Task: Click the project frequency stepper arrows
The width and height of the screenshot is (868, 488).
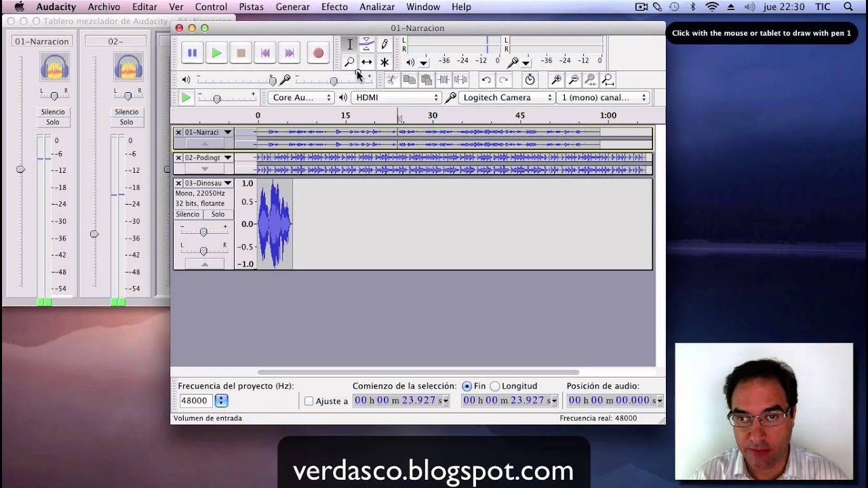Action: 221,401
